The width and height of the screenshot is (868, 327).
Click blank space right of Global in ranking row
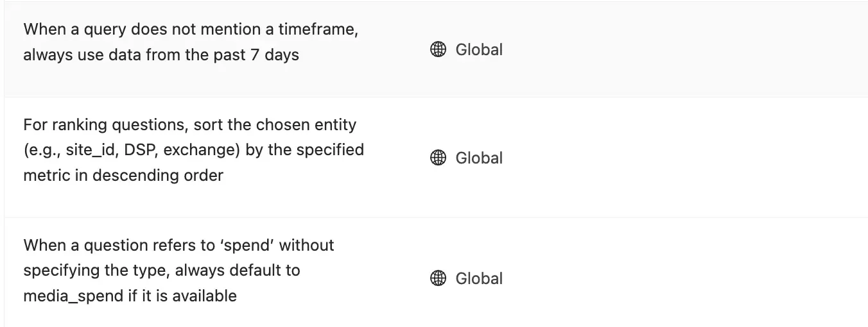674,158
